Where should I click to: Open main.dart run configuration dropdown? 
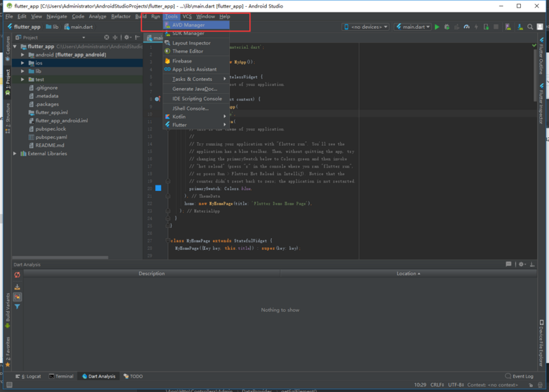pos(413,27)
